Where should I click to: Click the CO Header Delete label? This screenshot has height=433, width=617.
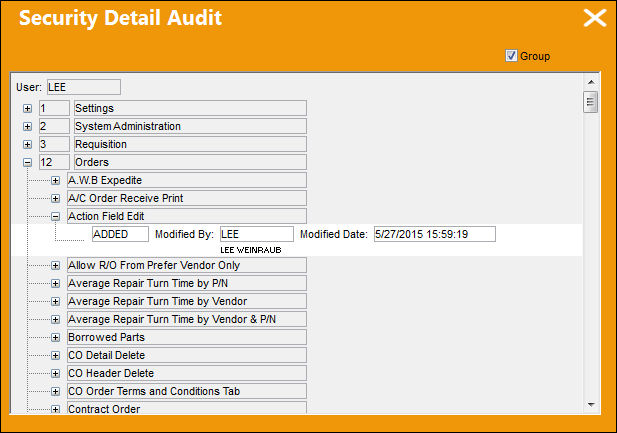(187, 374)
